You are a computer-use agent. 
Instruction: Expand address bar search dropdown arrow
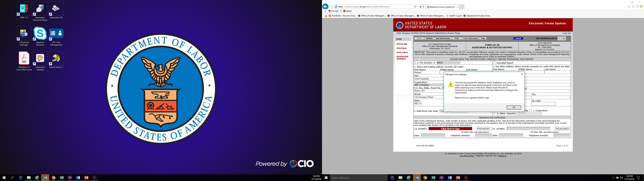[x=418, y=7]
